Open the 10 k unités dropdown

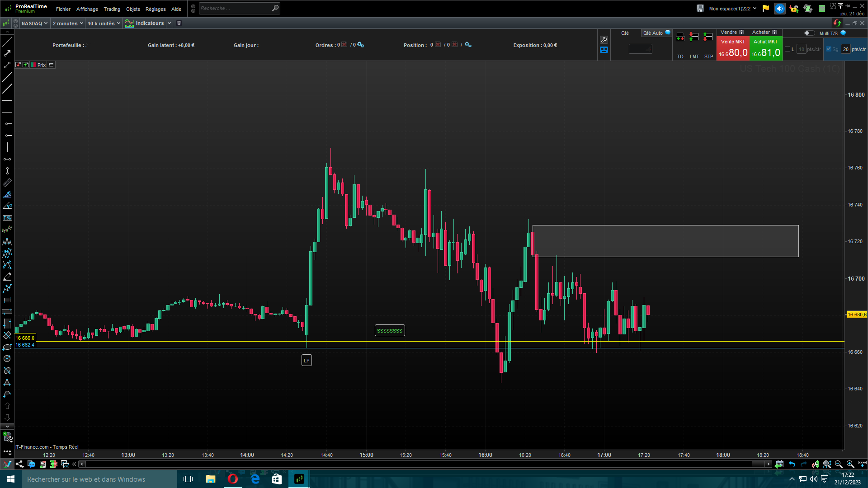pos(104,23)
